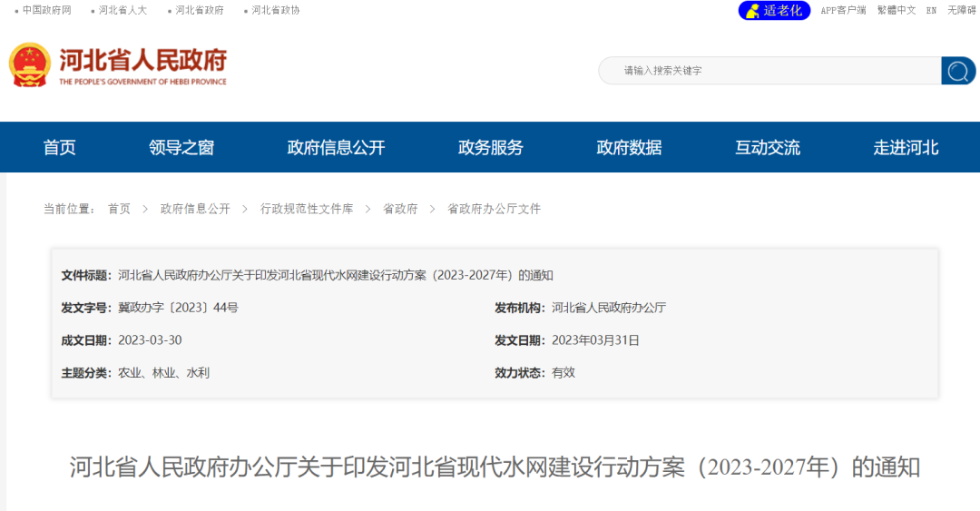Screen dimensions: 980x511
Task: Switch to 繁體中文 version
Action: click(897, 10)
